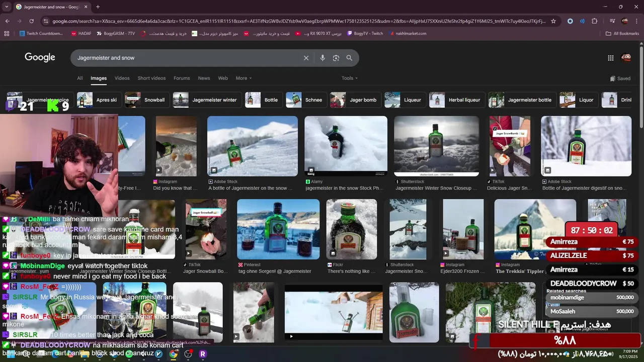Open 'The Trekkin' Tippler' caption link
This screenshot has height=362, width=644.
520,271
